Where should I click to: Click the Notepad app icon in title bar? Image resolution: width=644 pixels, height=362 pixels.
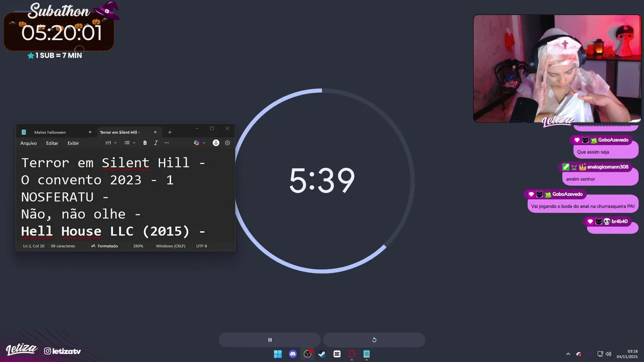[x=24, y=132]
